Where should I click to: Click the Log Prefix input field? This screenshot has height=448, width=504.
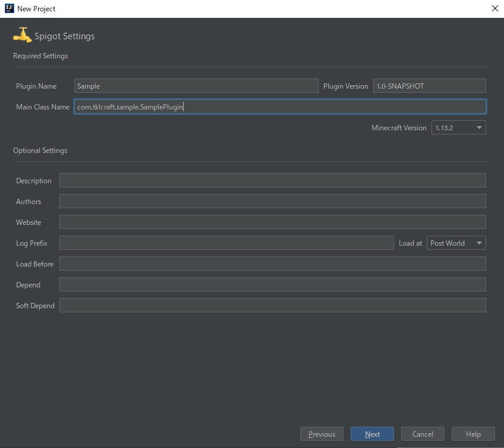(x=226, y=243)
